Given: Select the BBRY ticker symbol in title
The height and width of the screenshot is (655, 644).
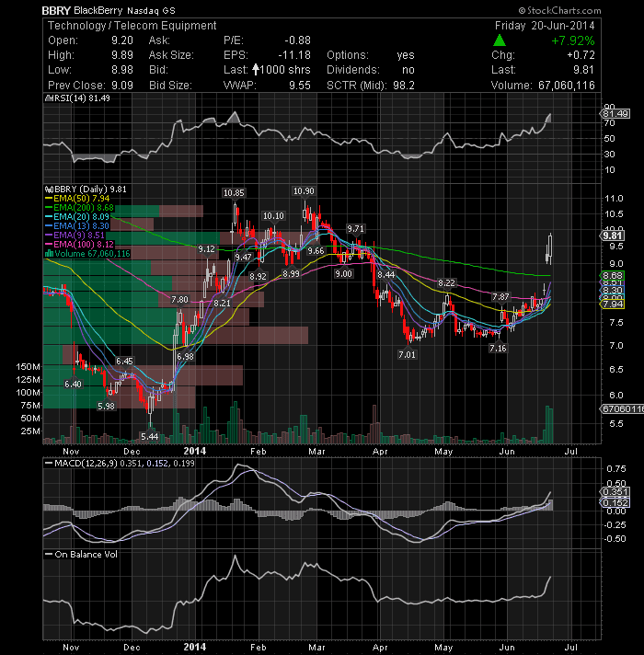Looking at the screenshot, I should coord(56,10).
